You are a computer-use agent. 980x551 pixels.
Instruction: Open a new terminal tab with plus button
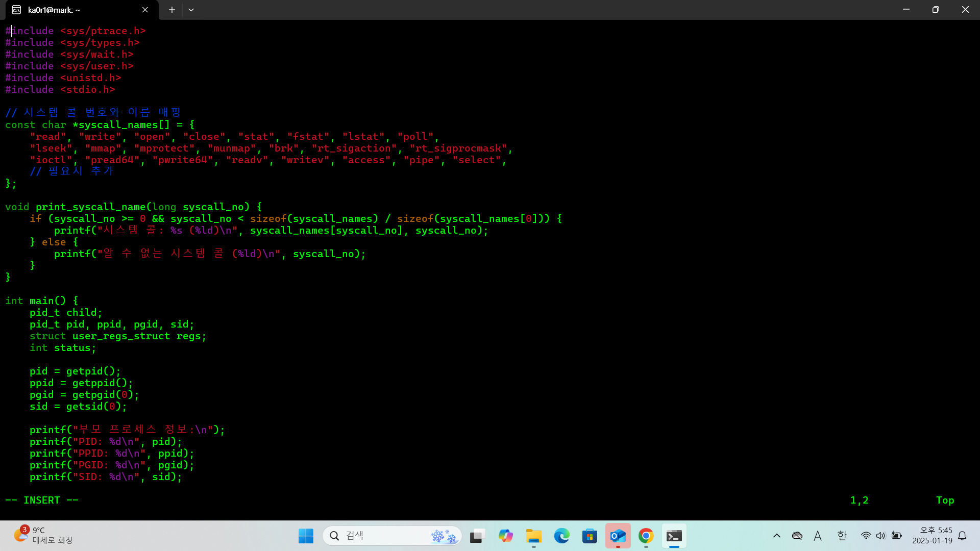(172, 10)
